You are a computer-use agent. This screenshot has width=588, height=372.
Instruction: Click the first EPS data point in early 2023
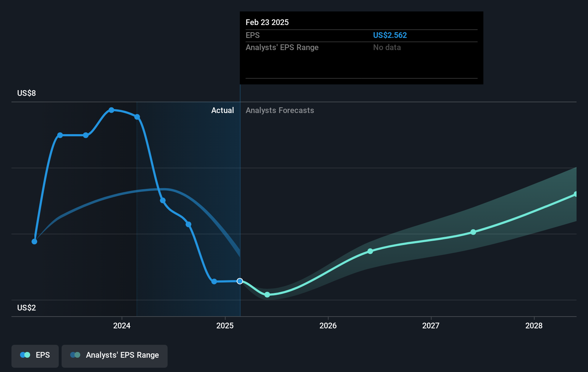coord(34,241)
